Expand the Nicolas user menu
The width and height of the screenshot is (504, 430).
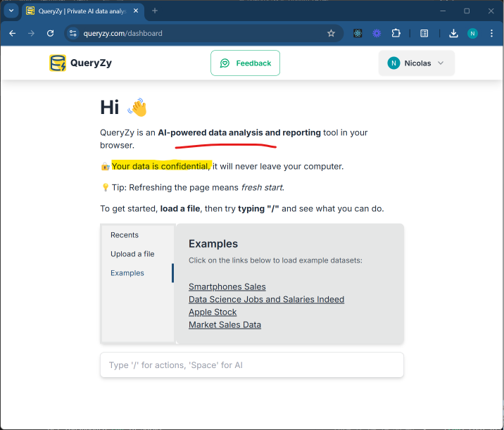416,63
